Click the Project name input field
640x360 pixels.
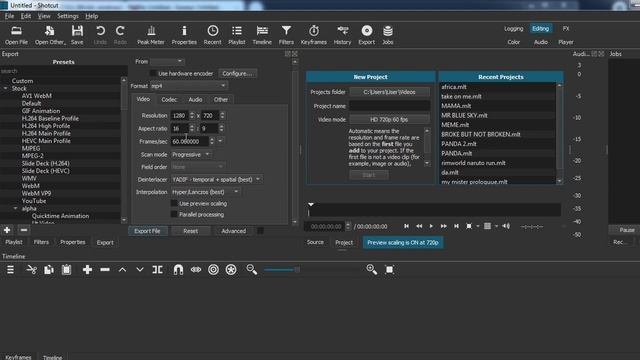[389, 106]
